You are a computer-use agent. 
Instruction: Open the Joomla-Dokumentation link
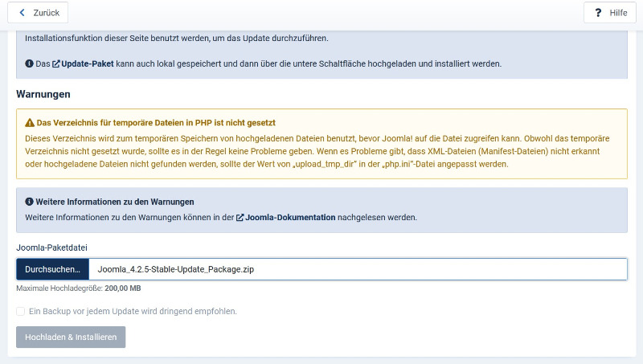pyautogui.click(x=286, y=218)
